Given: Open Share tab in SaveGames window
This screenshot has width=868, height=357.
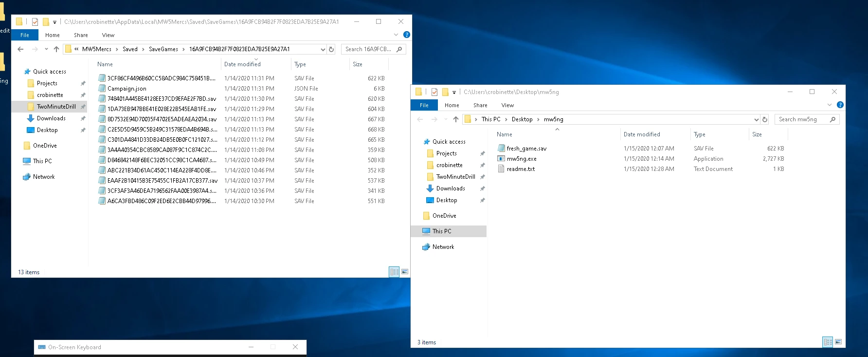Looking at the screenshot, I should point(81,35).
